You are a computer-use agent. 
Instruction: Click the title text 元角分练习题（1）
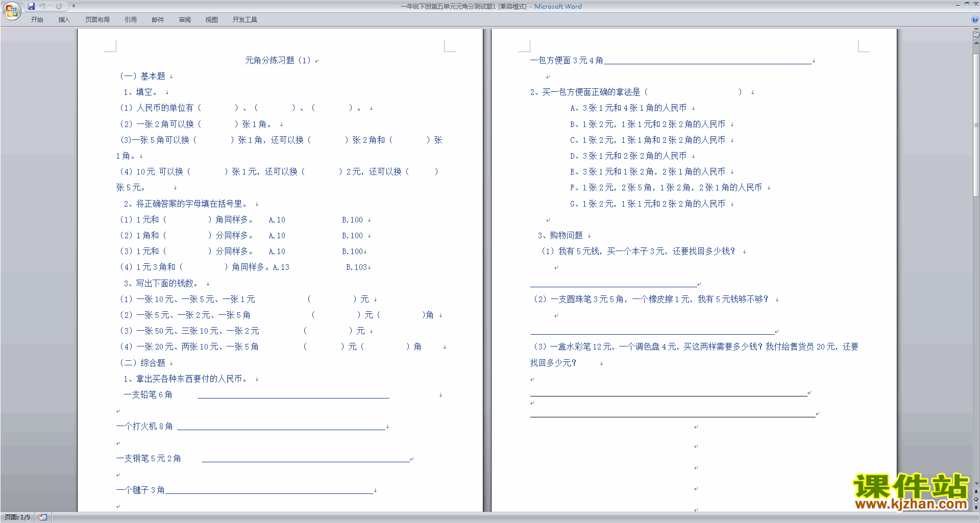(x=278, y=60)
